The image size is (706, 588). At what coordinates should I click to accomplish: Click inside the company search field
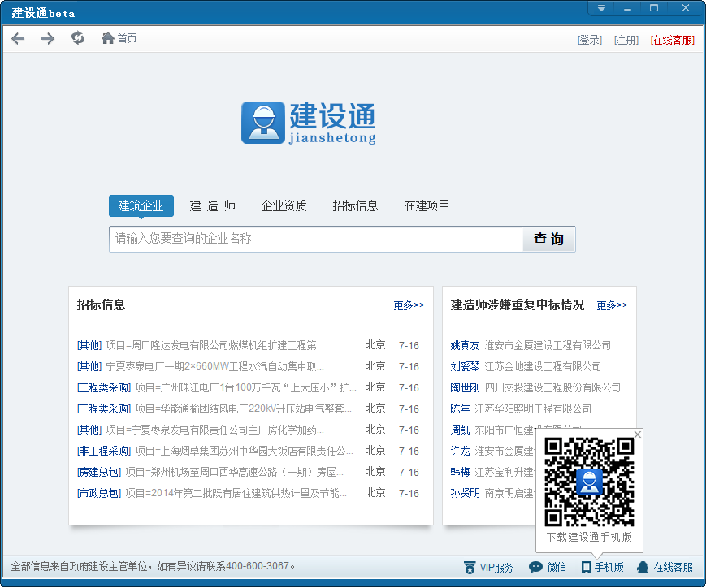click(315, 239)
